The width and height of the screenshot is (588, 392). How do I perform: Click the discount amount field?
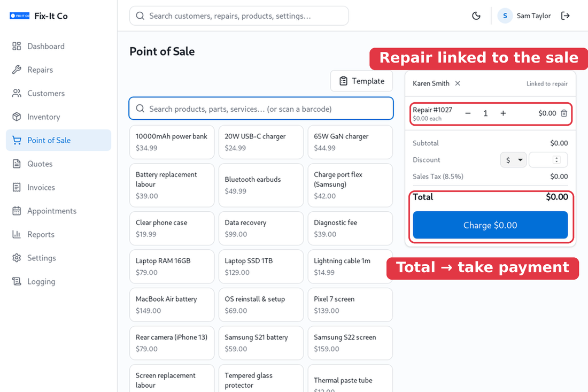[548, 160]
